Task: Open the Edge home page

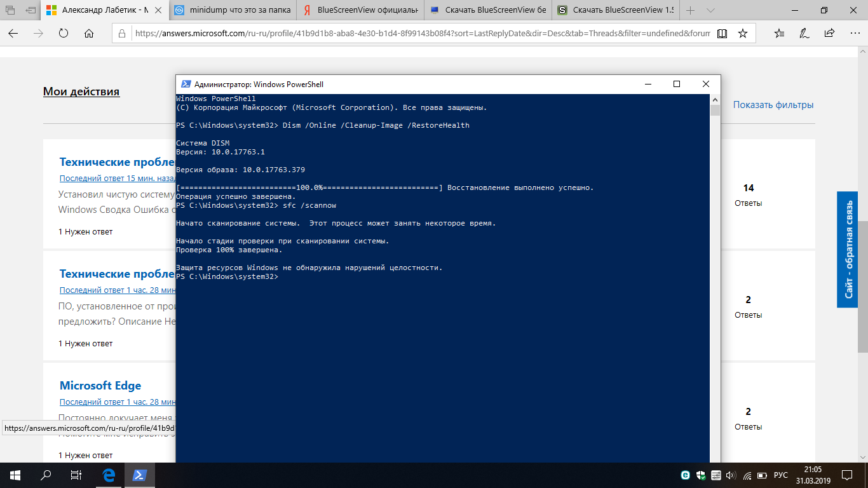Action: [x=89, y=33]
